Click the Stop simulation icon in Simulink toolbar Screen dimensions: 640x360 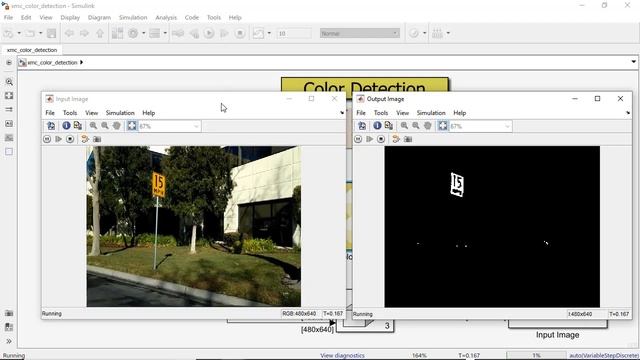point(240,33)
